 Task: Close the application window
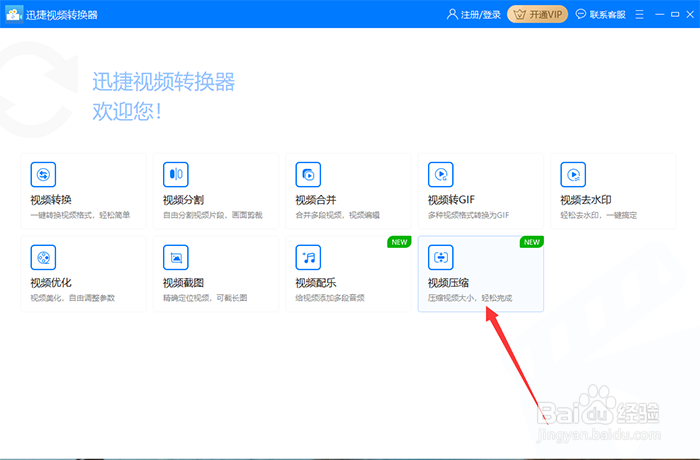690,15
